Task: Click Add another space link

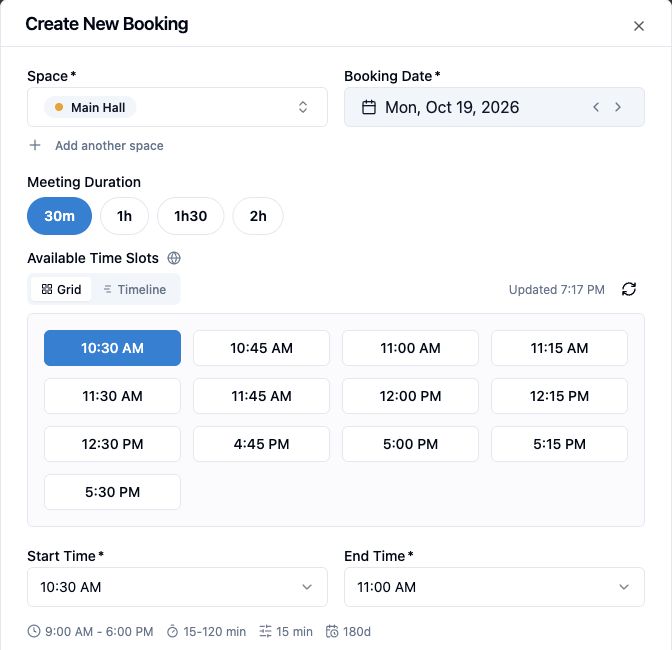Action: pyautogui.click(x=109, y=146)
